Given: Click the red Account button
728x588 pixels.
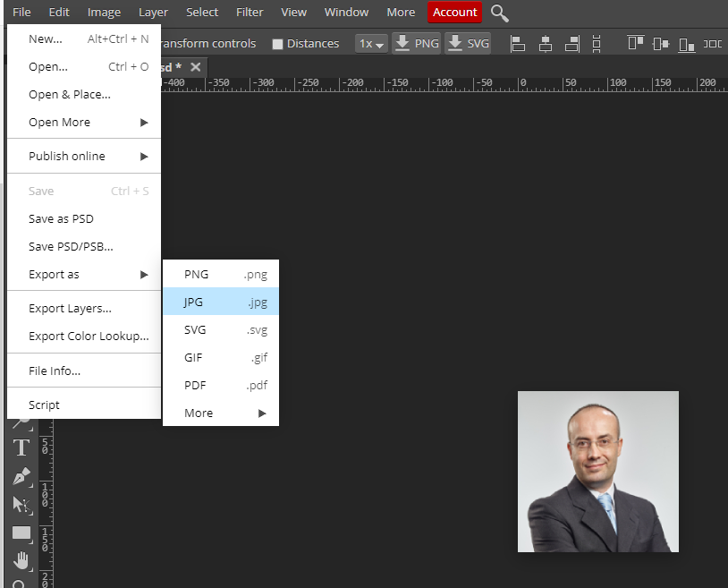Looking at the screenshot, I should click(x=454, y=13).
